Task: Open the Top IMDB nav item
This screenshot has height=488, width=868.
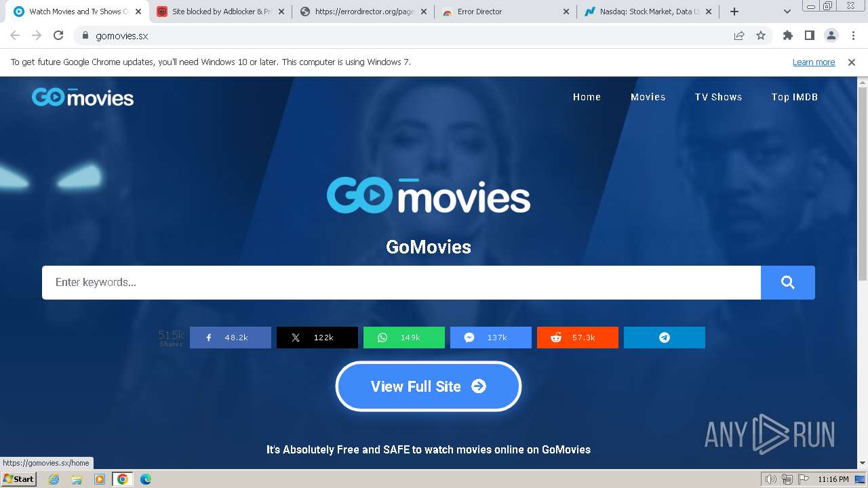Action: [x=794, y=97]
